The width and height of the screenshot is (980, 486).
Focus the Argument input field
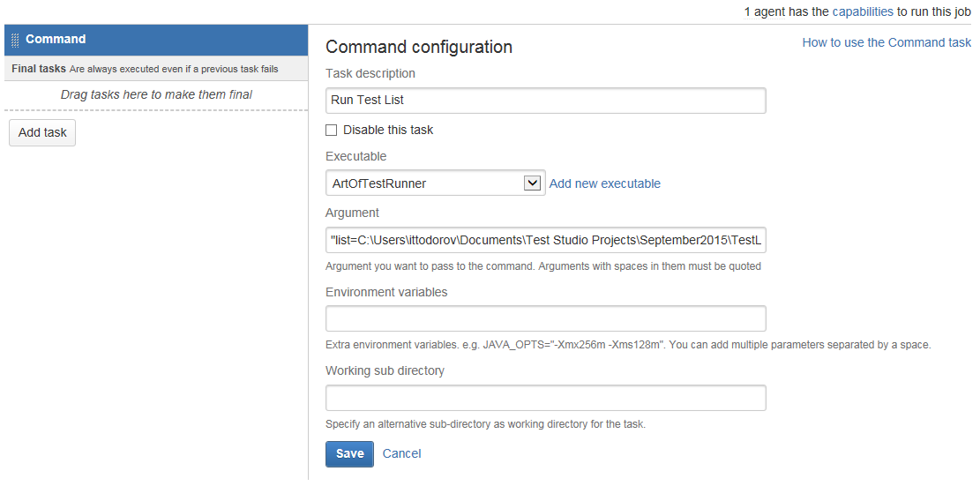click(x=546, y=240)
